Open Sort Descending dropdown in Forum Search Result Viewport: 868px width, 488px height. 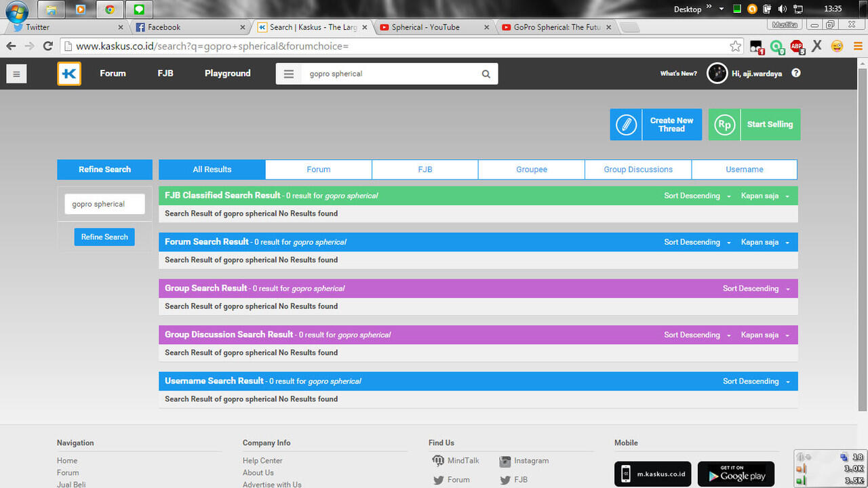coord(697,242)
